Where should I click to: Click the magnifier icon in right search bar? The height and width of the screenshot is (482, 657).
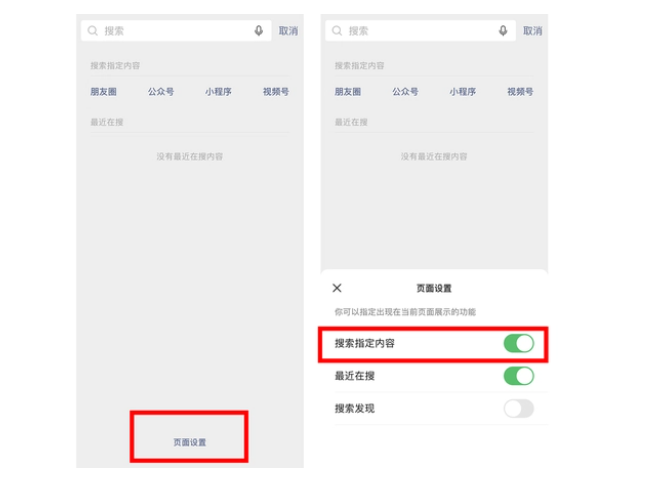point(337,31)
